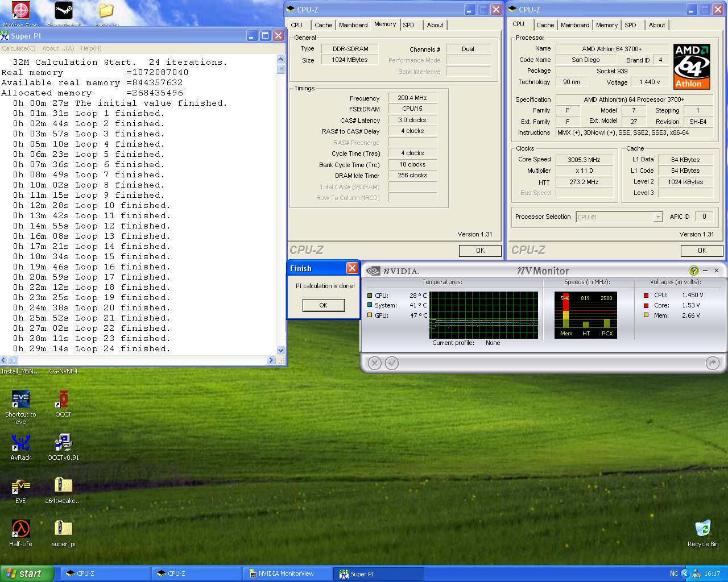Click the NVMonitor help question mark icon
728x582 pixels.
coord(693,271)
